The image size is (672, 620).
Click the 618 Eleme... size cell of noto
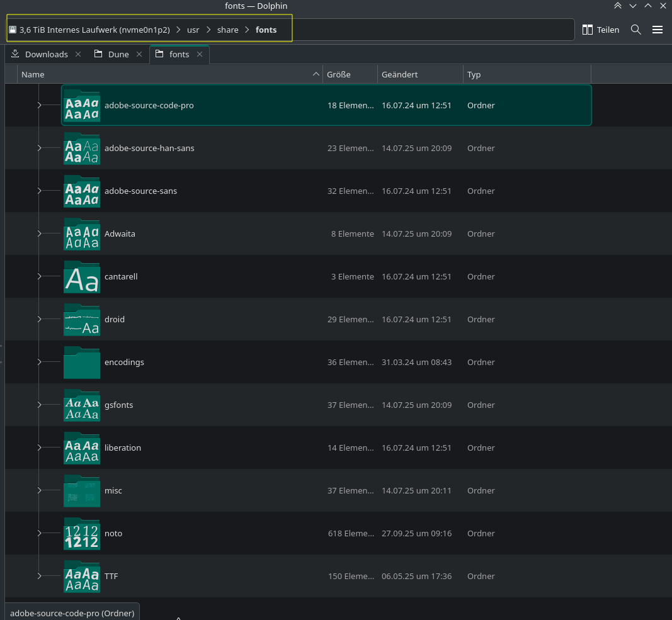tap(351, 534)
